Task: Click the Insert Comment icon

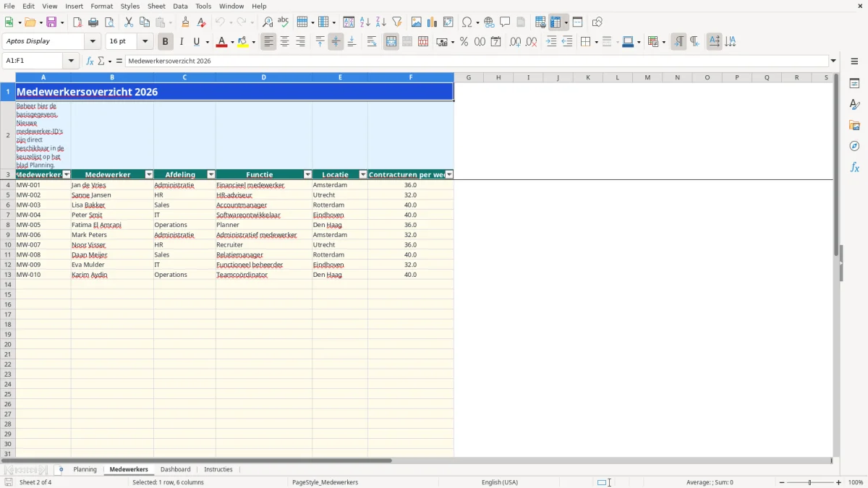Action: (505, 22)
